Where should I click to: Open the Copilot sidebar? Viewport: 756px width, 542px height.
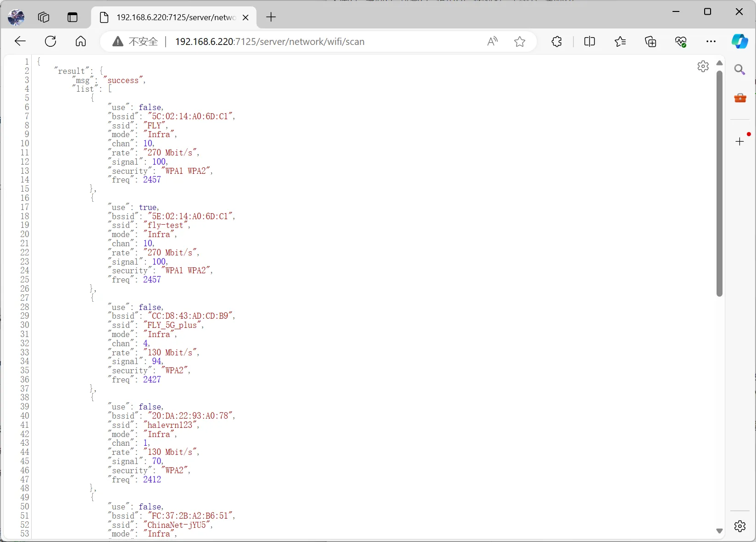(x=739, y=41)
